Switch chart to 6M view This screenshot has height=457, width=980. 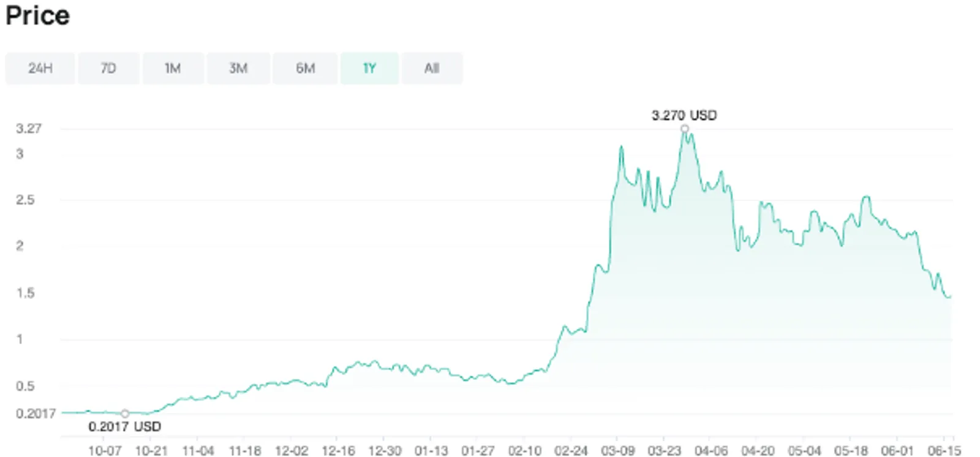(305, 68)
